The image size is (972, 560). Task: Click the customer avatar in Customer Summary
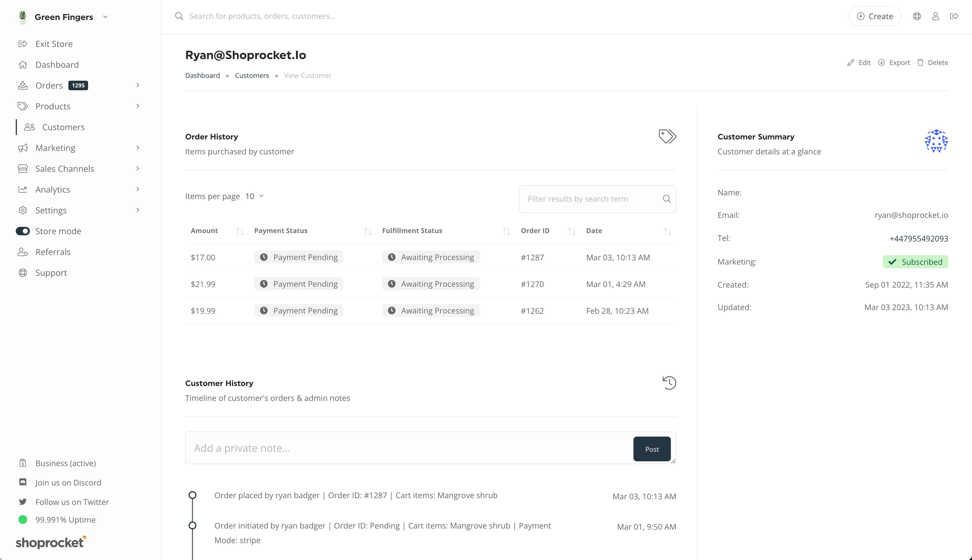click(x=936, y=141)
